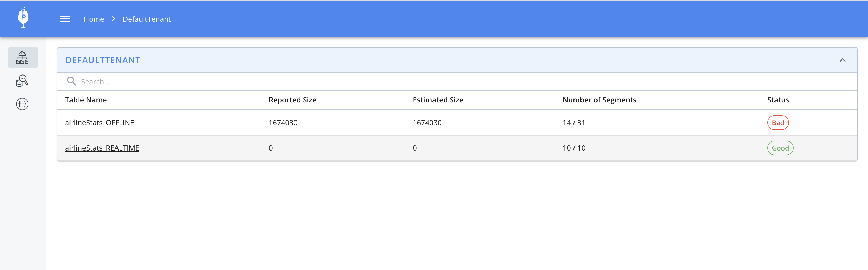Select the 14 / 31 segments cell
Viewport: 868px width, 270px height.
click(574, 123)
